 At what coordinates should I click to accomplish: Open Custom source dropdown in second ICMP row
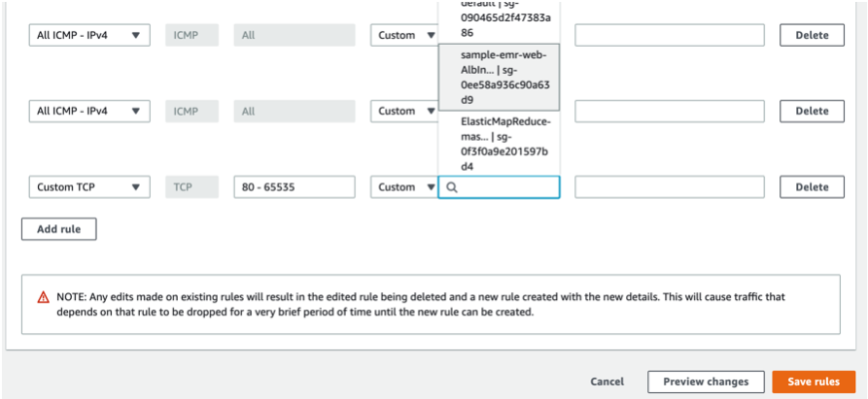(x=404, y=111)
